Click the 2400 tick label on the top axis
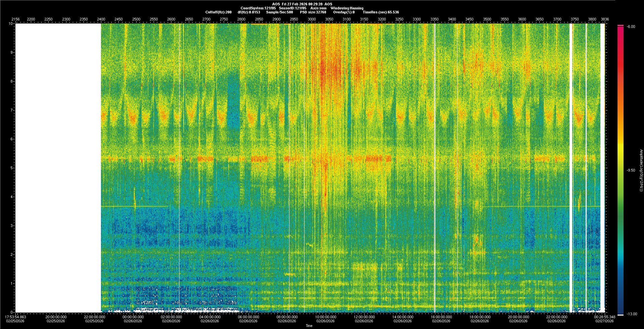The height and width of the screenshot is (329, 644). point(101,19)
